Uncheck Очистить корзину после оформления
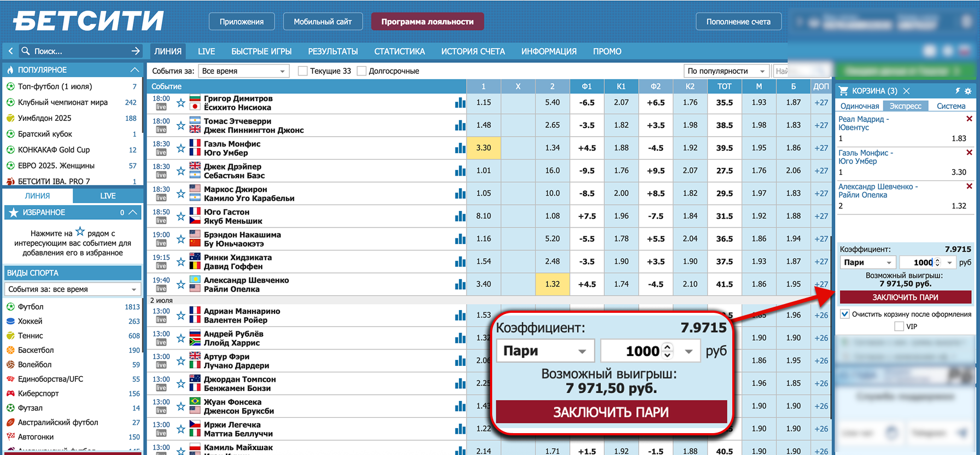Screen dimensions: 980x455 [x=845, y=314]
